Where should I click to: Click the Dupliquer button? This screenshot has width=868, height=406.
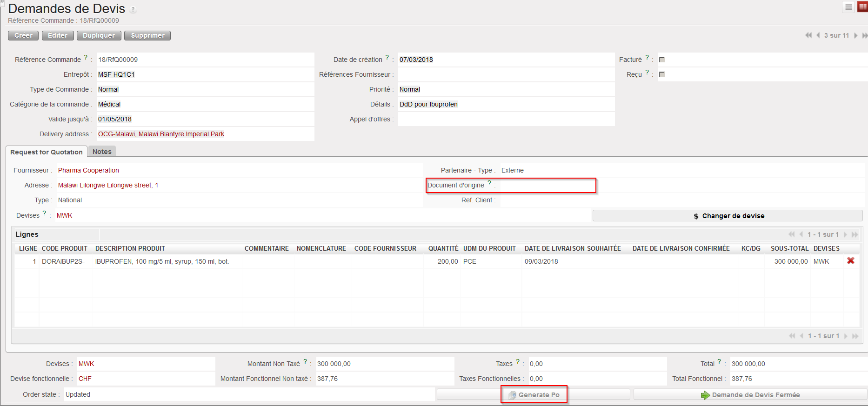[99, 35]
